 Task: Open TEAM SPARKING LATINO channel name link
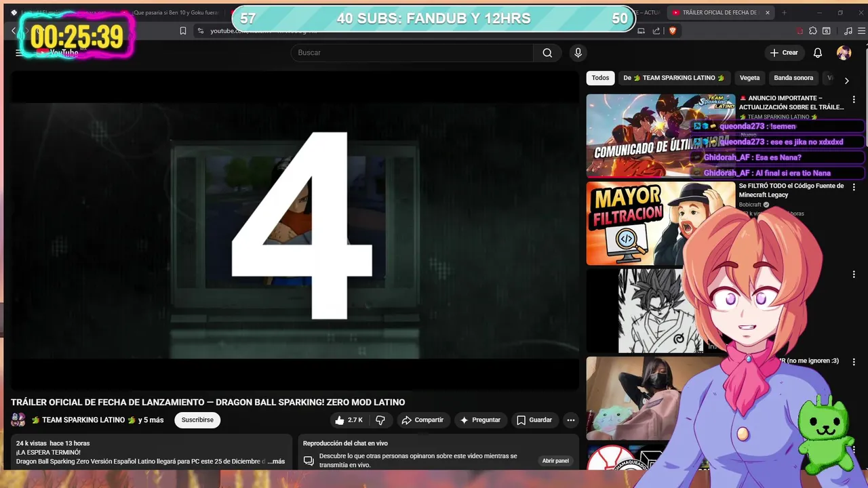[83, 420]
